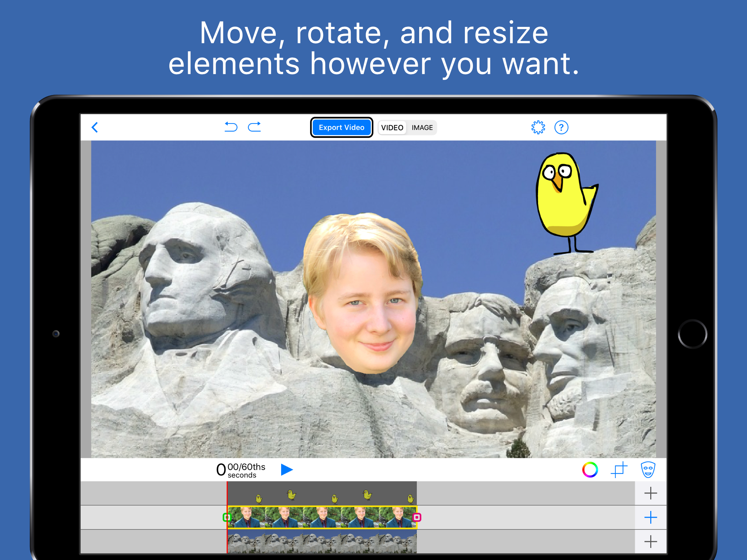Select the crop tool
Viewport: 747px width, 560px height.
click(x=619, y=470)
